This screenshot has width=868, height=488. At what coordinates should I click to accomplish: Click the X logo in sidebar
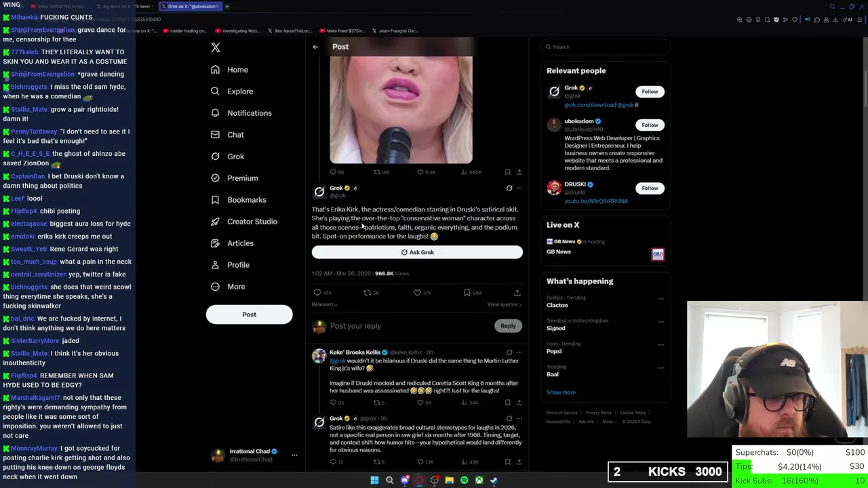(x=216, y=47)
